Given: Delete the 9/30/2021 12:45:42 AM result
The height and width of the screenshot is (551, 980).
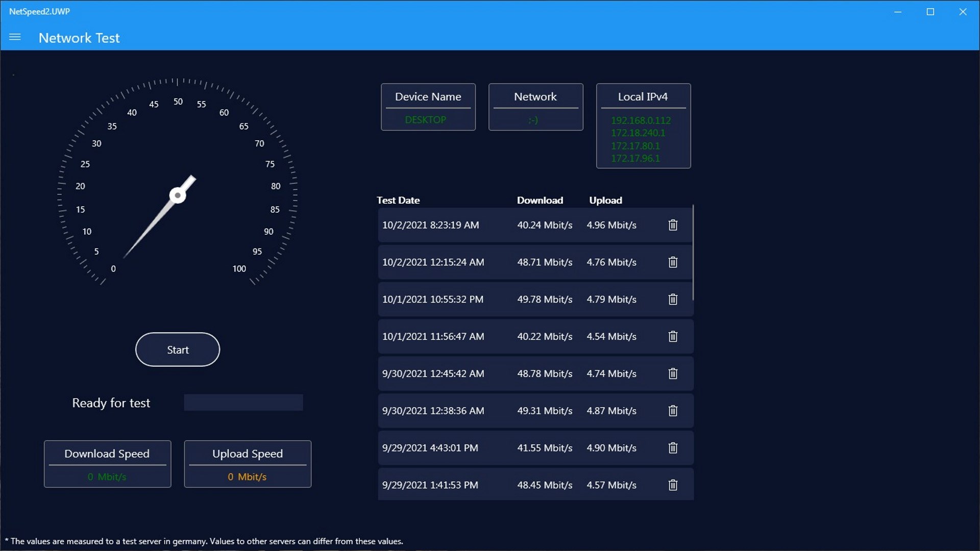Looking at the screenshot, I should (673, 374).
